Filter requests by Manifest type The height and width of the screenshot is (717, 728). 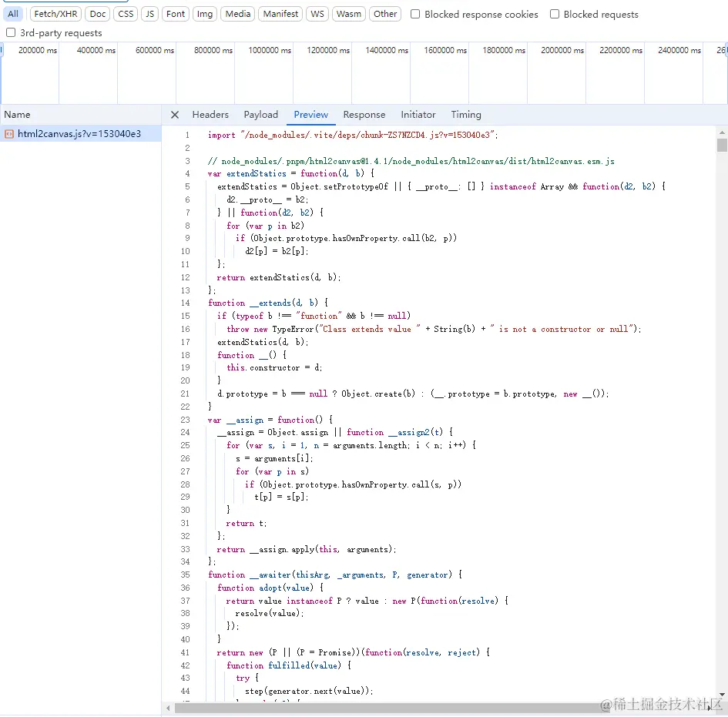tap(280, 14)
